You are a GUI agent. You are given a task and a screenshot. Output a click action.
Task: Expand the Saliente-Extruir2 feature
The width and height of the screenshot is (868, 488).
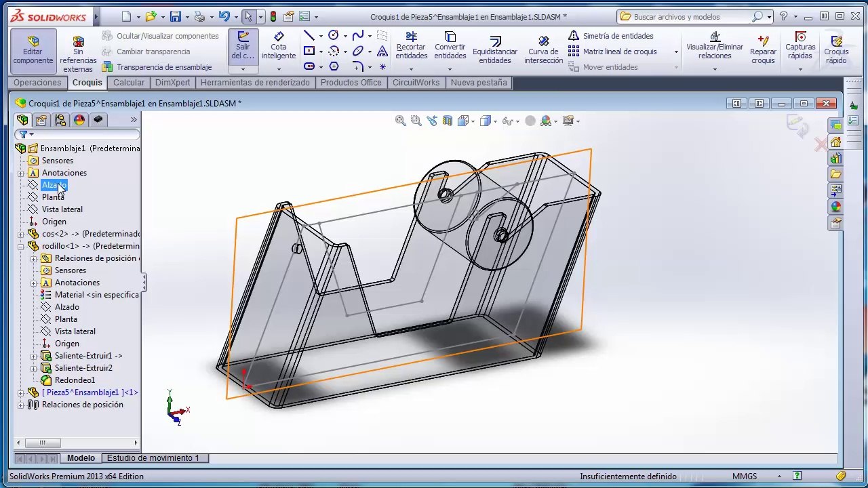pos(34,368)
